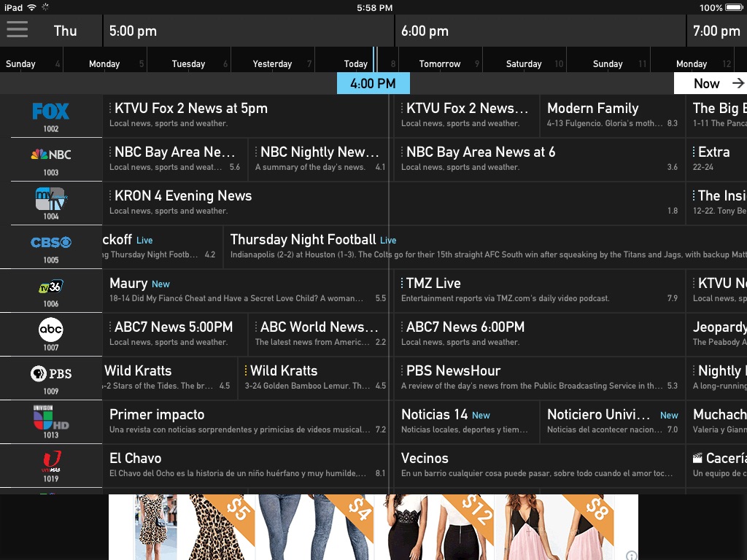747x560 pixels.
Task: Open the $5 leopard dress ad
Action: pos(196,527)
